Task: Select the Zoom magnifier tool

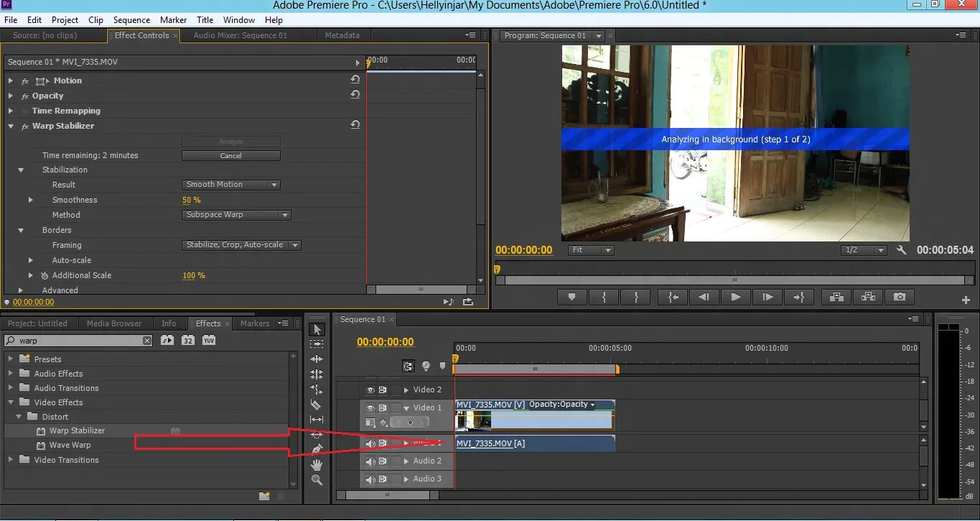Action: point(317,480)
